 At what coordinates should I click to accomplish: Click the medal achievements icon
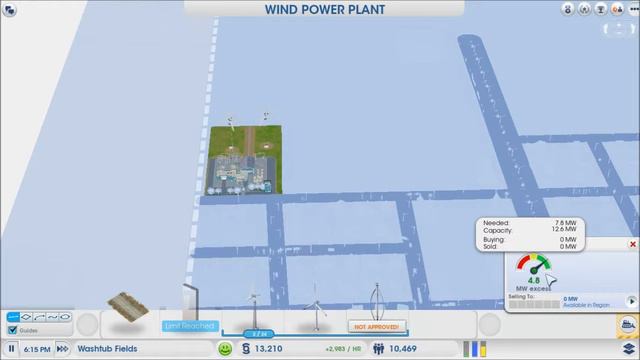coord(567,9)
